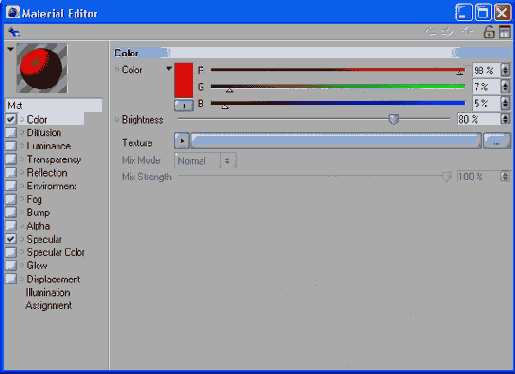Enable the Displacement channel checkbox
Image resolution: width=515 pixels, height=374 pixels.
point(11,279)
